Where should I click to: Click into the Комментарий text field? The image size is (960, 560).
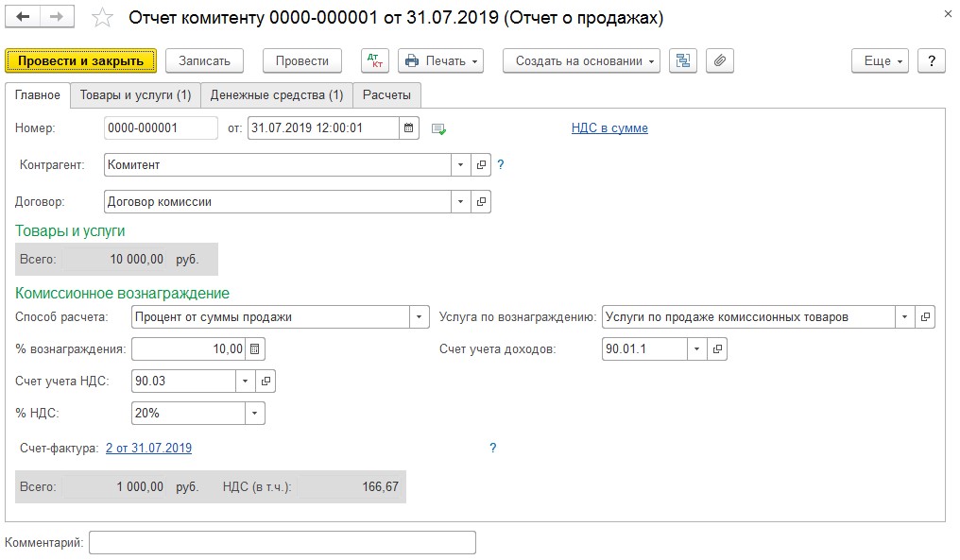point(282,542)
